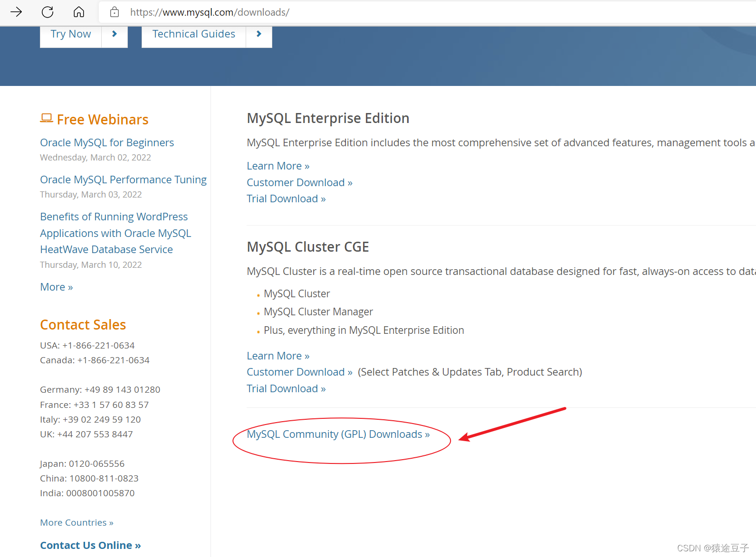Click Contact Sales heading
Image resolution: width=756 pixels, height=557 pixels.
pos(83,325)
